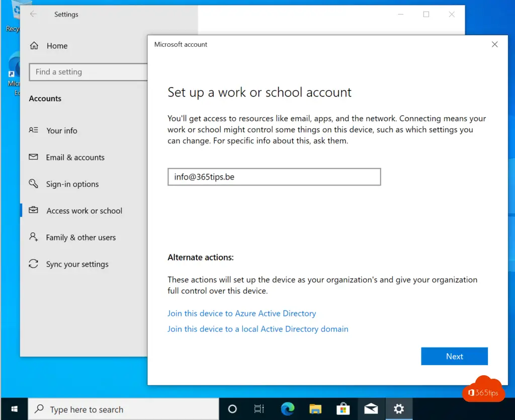Screen dimensions: 515x420
Task: Open the Windows Start menu
Action: pyautogui.click(x=14, y=409)
